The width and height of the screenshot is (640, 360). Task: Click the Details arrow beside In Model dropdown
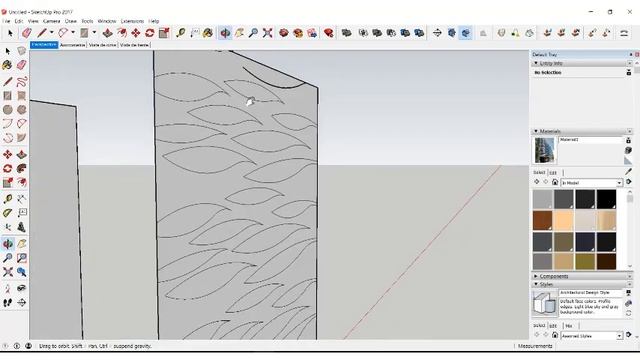(629, 182)
